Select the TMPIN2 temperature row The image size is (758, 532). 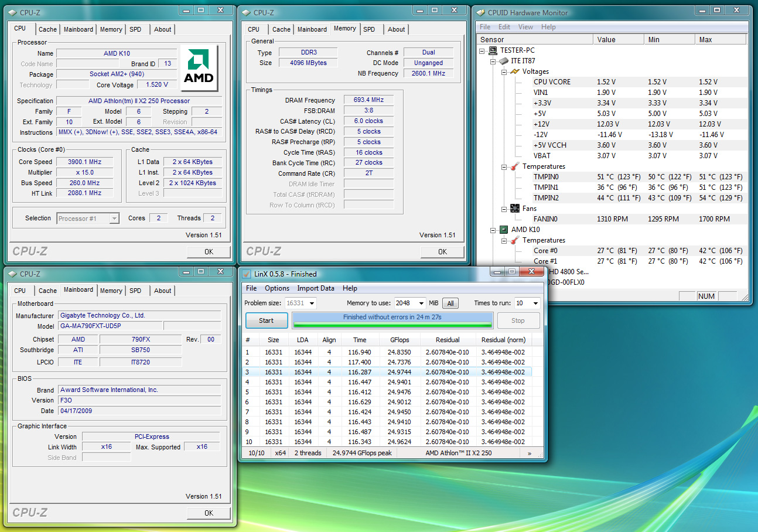[613, 198]
